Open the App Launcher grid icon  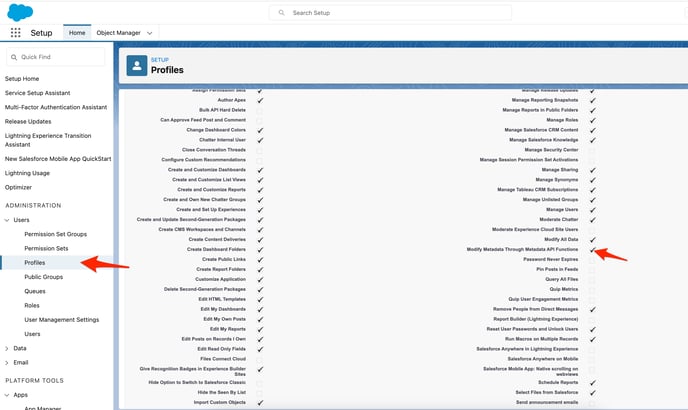[x=15, y=32]
